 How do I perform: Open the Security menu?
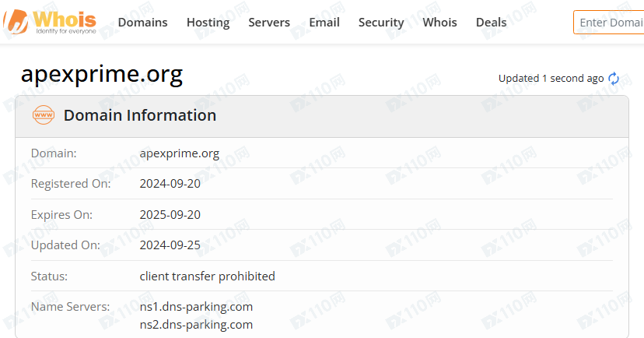(381, 23)
